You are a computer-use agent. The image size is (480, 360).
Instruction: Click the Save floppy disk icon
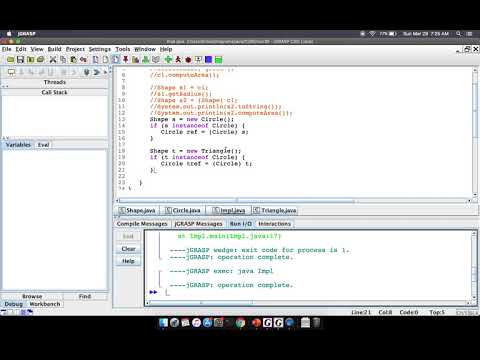[20, 60]
